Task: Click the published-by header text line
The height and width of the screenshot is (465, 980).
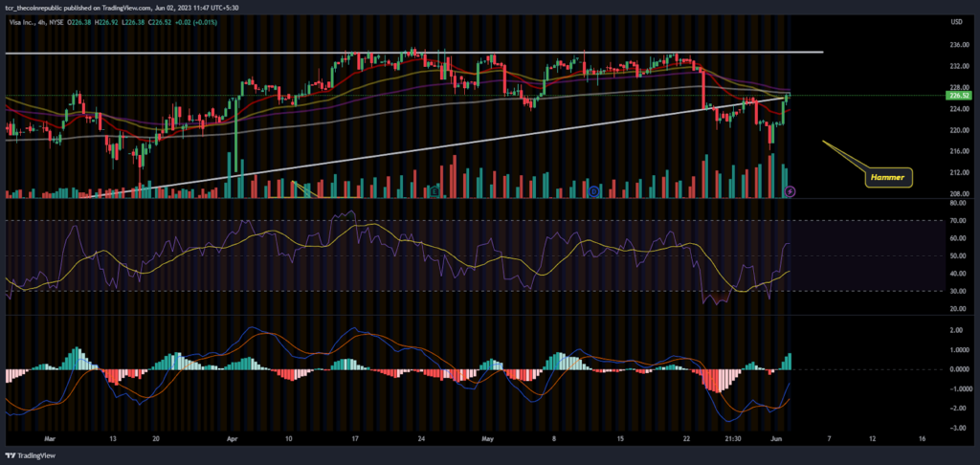Action: [122, 8]
